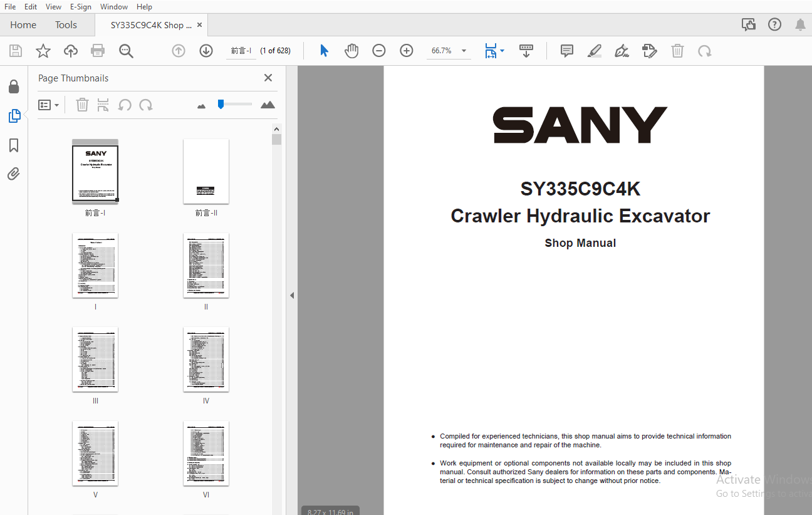
Task: Switch to the Tools tab
Action: [66, 25]
